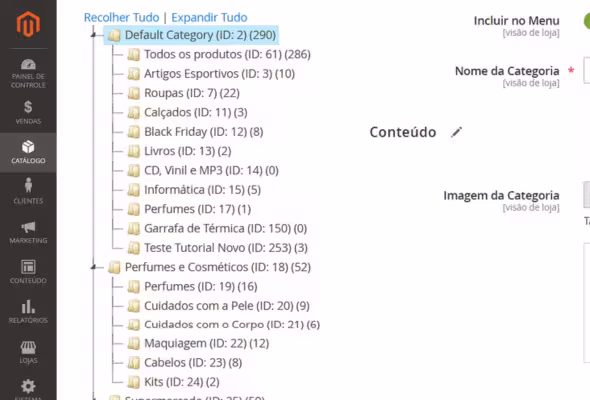Open the Clientes sidebar menu
590x400 pixels.
[28, 191]
